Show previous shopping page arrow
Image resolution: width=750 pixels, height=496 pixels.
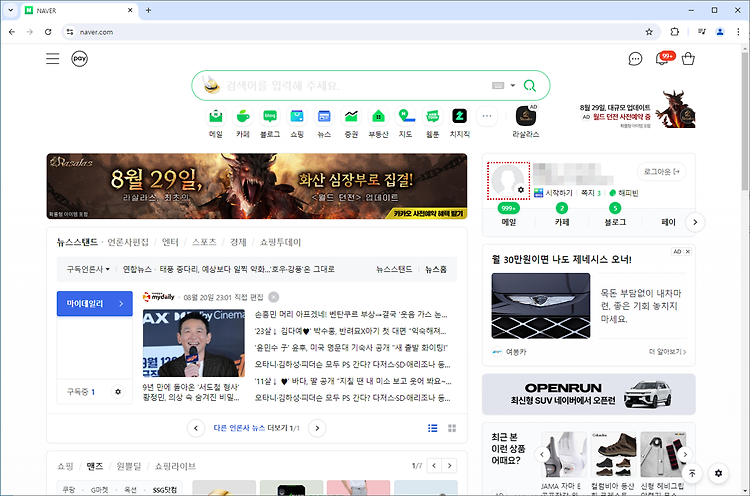tap(434, 465)
